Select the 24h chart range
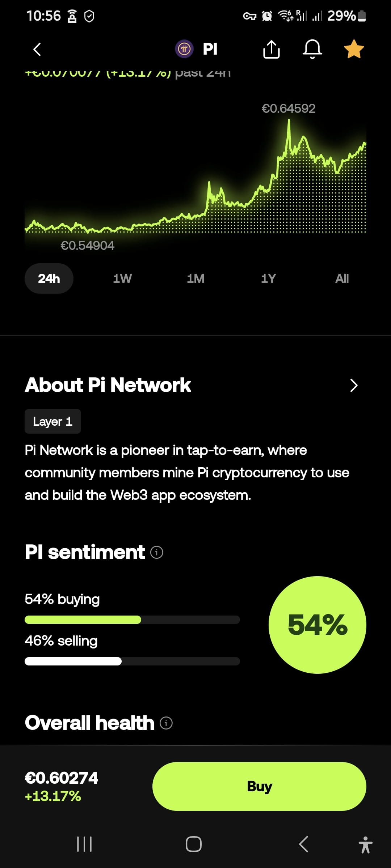Screen dimensions: 391x868 pos(49,278)
